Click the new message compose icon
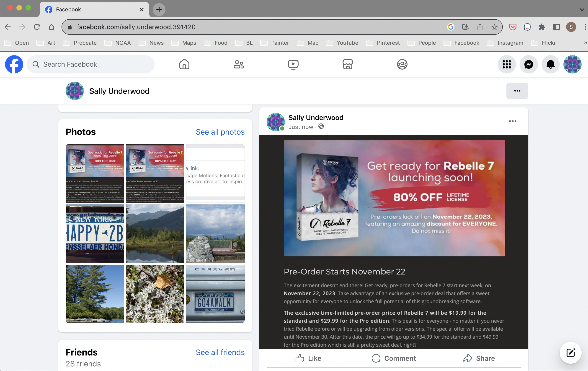This screenshot has height=371, width=588. [570, 353]
